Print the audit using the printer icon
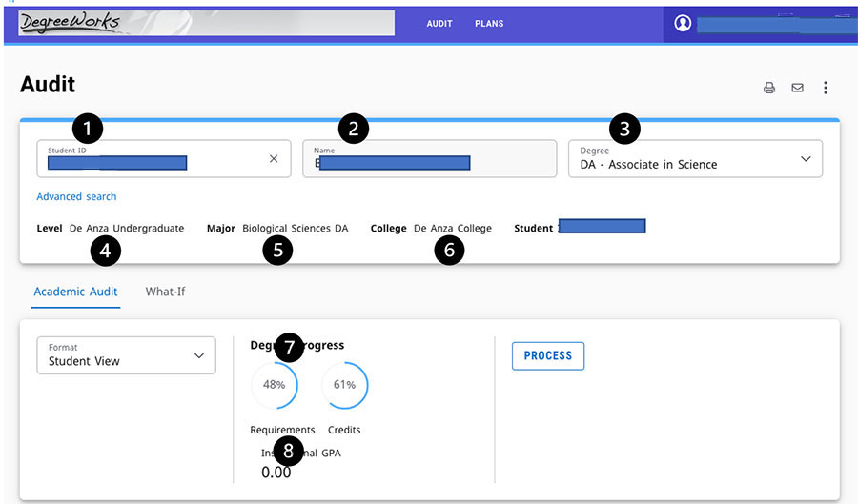Viewport: 858px width, 504px height. coord(768,88)
